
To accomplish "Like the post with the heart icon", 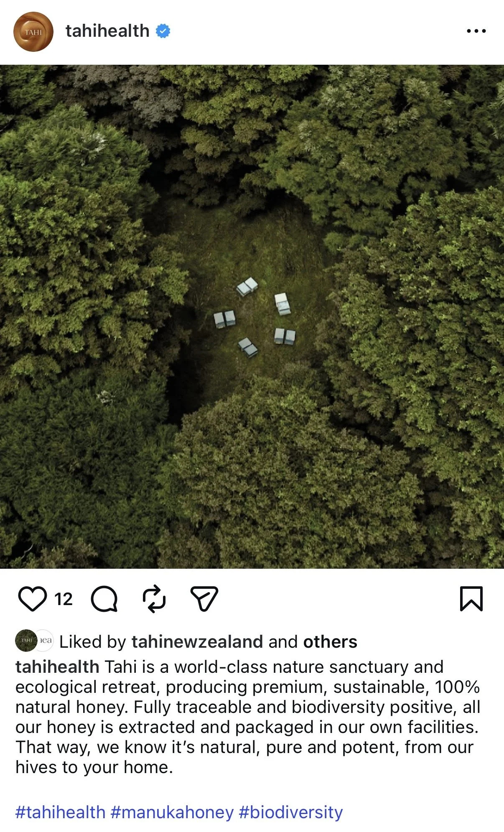I will (33, 599).
